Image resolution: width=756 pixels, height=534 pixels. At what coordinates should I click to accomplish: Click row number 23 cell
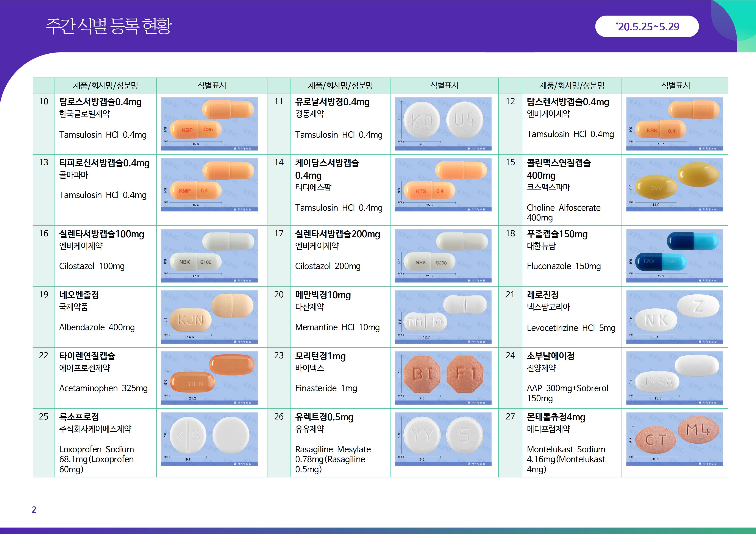pyautogui.click(x=279, y=356)
